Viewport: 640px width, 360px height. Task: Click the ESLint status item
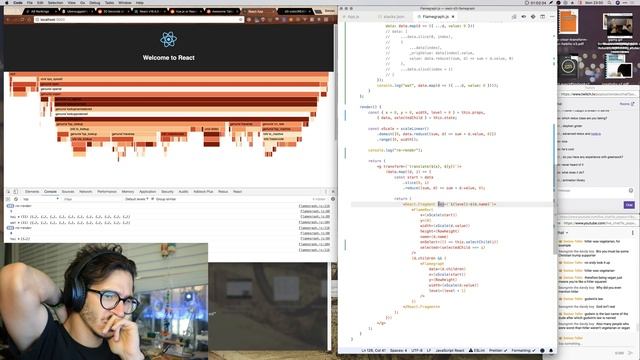[477, 351]
